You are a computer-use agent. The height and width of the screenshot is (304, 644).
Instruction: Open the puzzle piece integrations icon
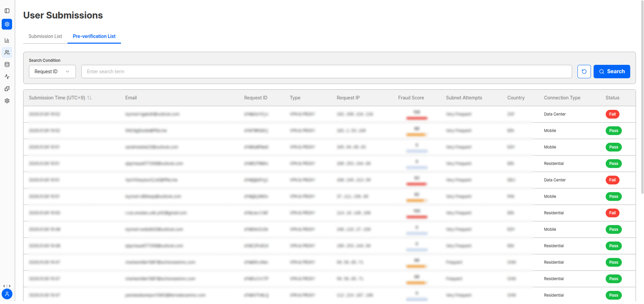[x=7, y=89]
